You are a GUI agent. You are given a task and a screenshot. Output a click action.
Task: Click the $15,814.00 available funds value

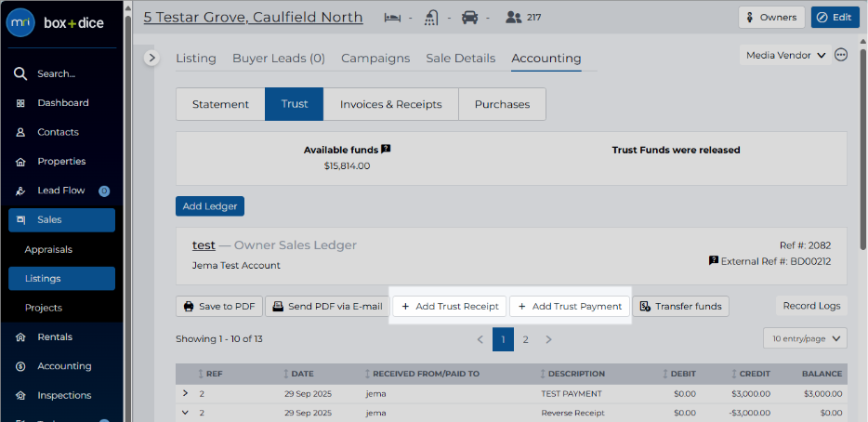347,165
